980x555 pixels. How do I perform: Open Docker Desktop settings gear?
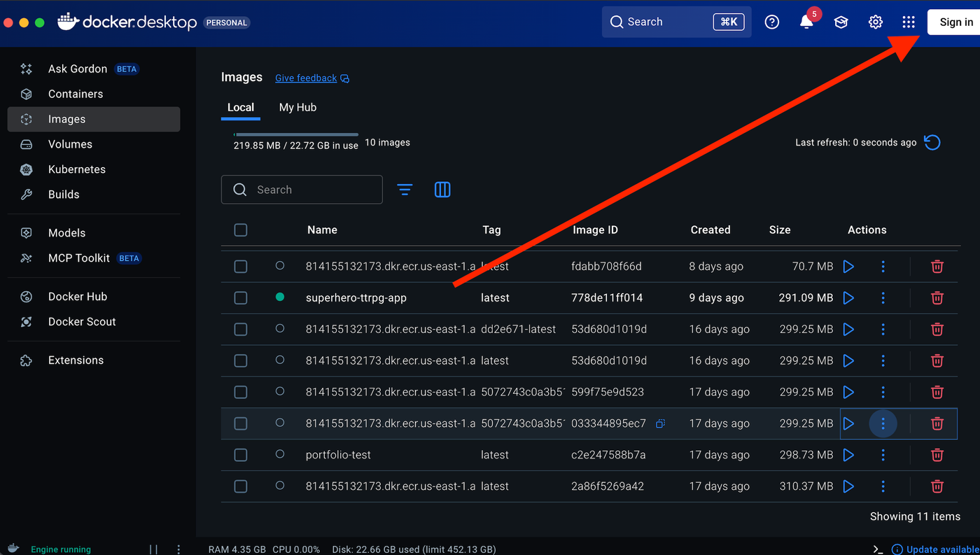tap(875, 22)
